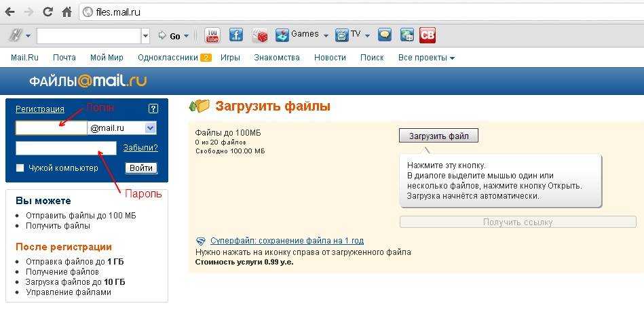Click the Go button in toolbar
This screenshot has height=312, width=644.
pyautogui.click(x=169, y=36)
